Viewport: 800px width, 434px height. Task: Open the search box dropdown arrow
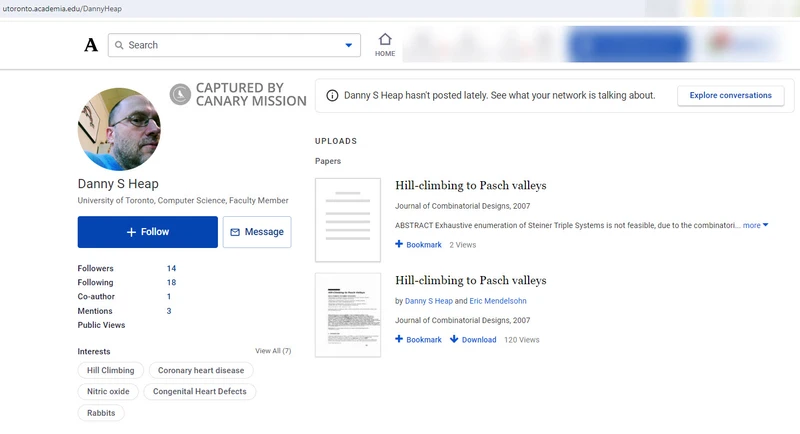(348, 45)
